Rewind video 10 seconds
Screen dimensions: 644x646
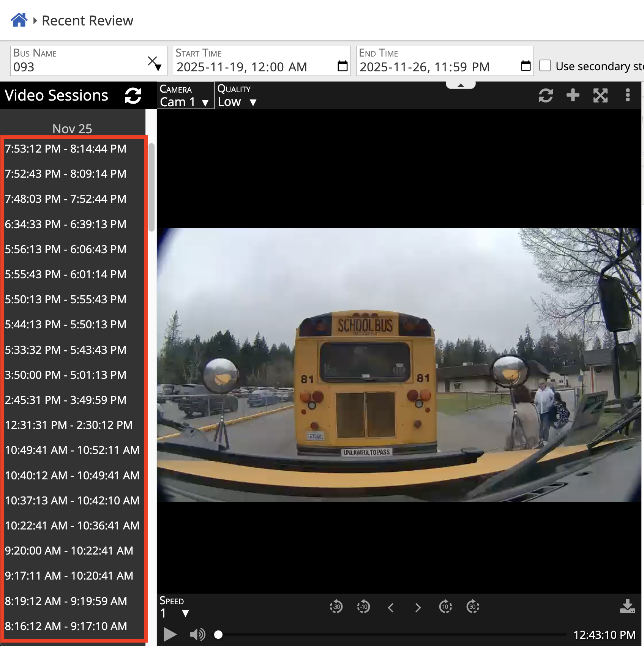pos(363,607)
